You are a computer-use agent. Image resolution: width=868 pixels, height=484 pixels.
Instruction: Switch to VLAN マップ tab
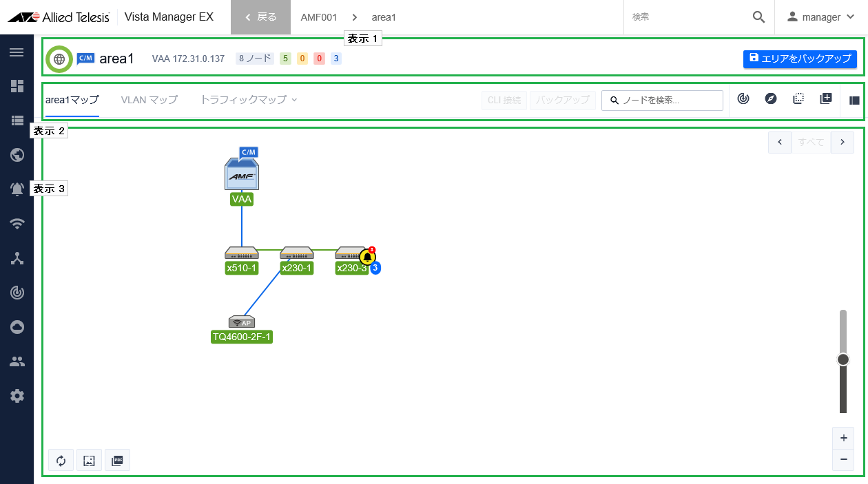coord(149,100)
